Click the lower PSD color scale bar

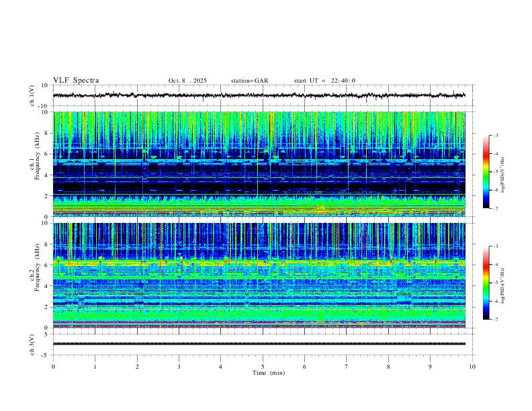click(486, 283)
